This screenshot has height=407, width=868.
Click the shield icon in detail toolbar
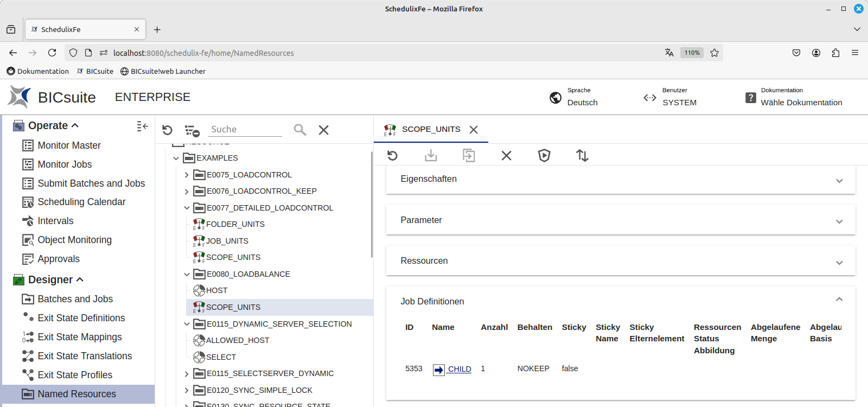click(x=544, y=156)
